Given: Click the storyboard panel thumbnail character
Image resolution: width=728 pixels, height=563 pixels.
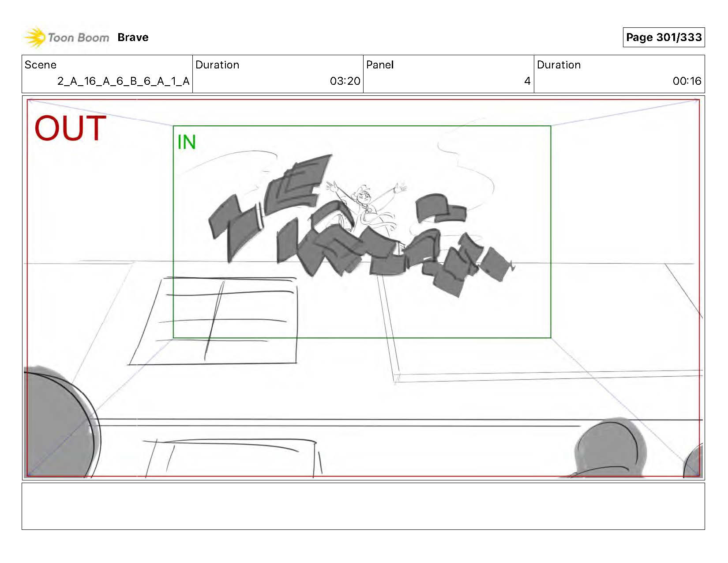Looking at the screenshot, I should coord(367,208).
